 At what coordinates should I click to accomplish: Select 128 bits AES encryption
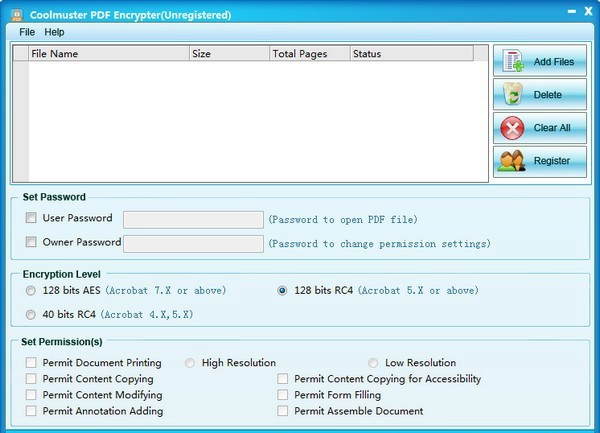[31, 291]
